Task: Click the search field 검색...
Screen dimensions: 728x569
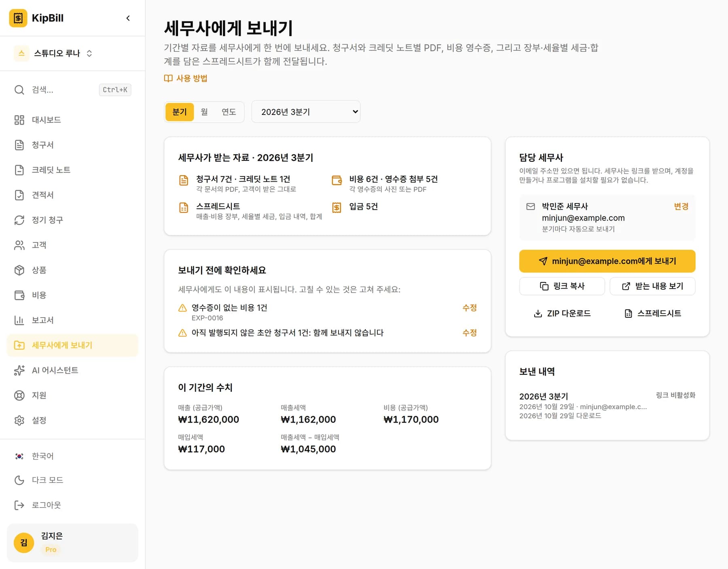Action: [72, 90]
